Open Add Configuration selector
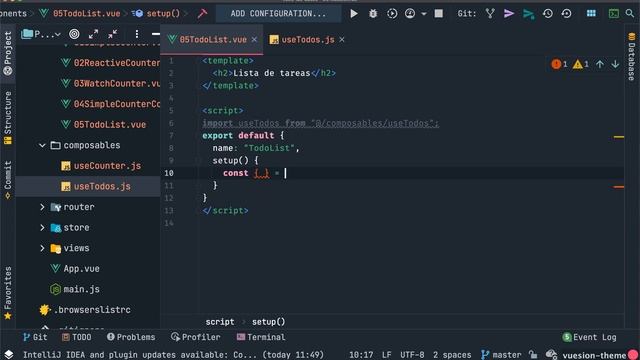Image resolution: width=640 pixels, height=360 pixels. click(x=278, y=13)
